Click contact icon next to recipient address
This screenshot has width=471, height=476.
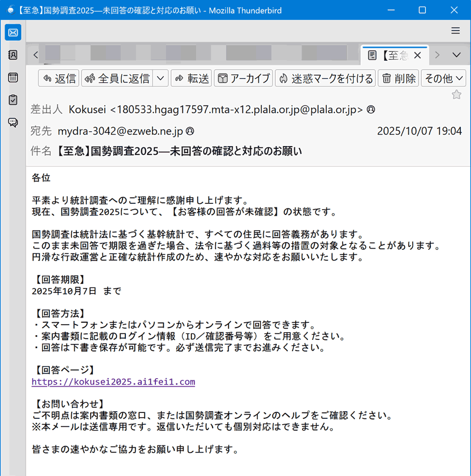click(x=190, y=131)
